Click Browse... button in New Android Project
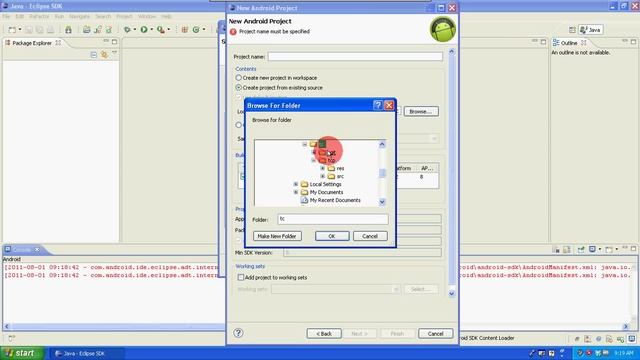Screen dimensions: 640x360 (421, 111)
